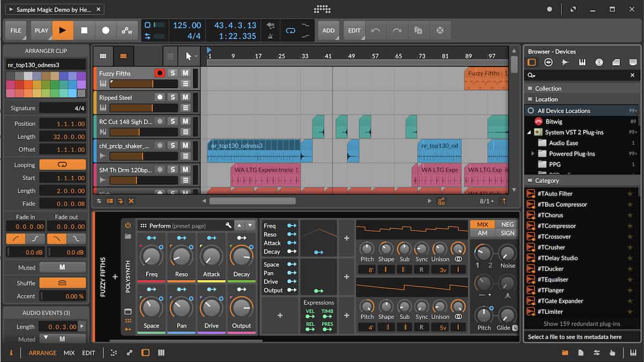The height and width of the screenshot is (362, 644).
Task: Solo the Fuzzy Fifths track
Action: point(172,73)
